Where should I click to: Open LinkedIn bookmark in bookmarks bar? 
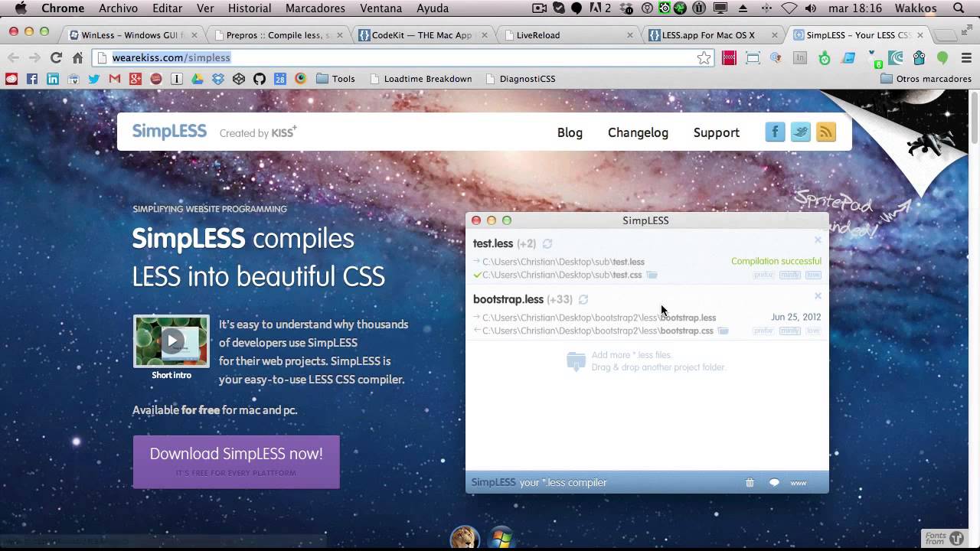(53, 79)
